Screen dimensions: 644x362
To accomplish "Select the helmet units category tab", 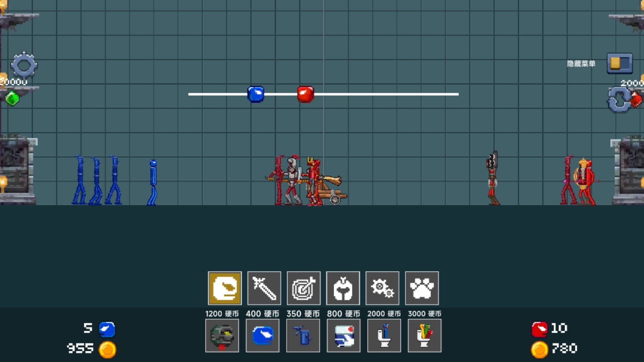I will [225, 288].
